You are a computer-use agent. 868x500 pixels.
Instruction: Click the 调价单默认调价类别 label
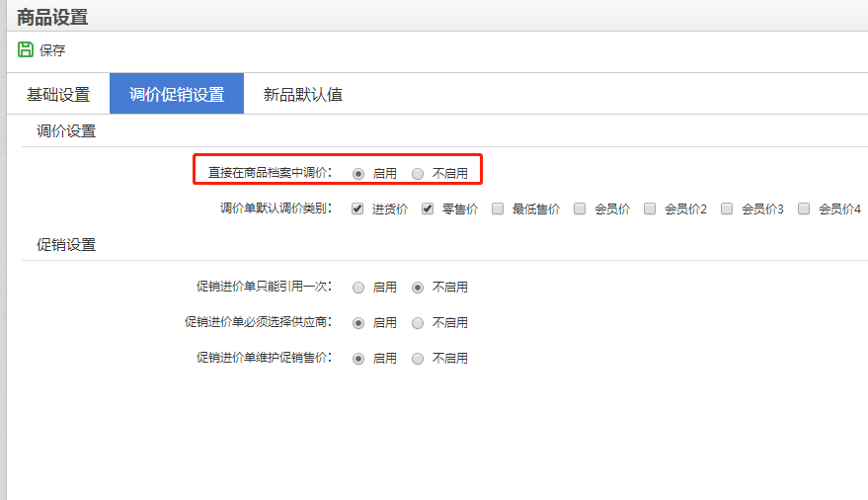(276, 208)
